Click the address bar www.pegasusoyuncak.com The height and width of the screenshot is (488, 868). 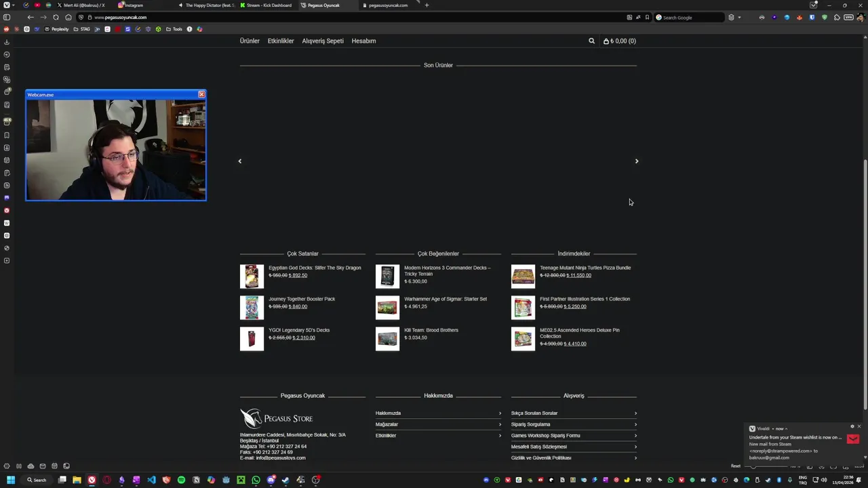[121, 18]
